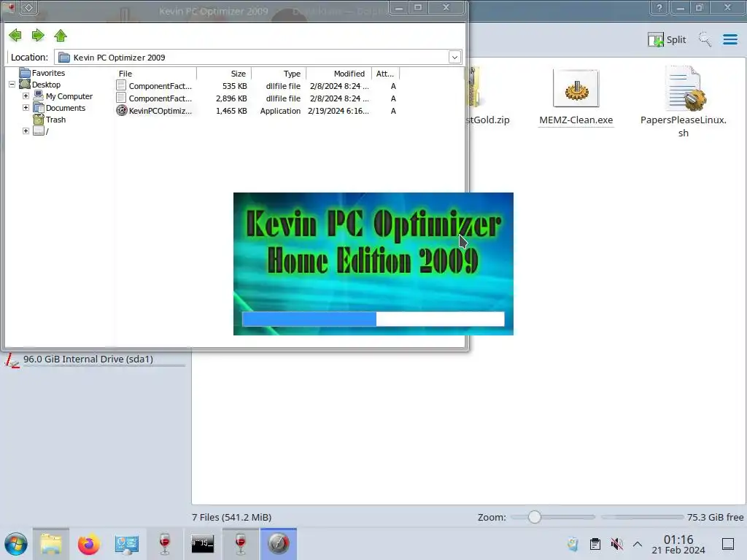Expand hidden system tray icons
Screen dimensions: 747x560
638,544
